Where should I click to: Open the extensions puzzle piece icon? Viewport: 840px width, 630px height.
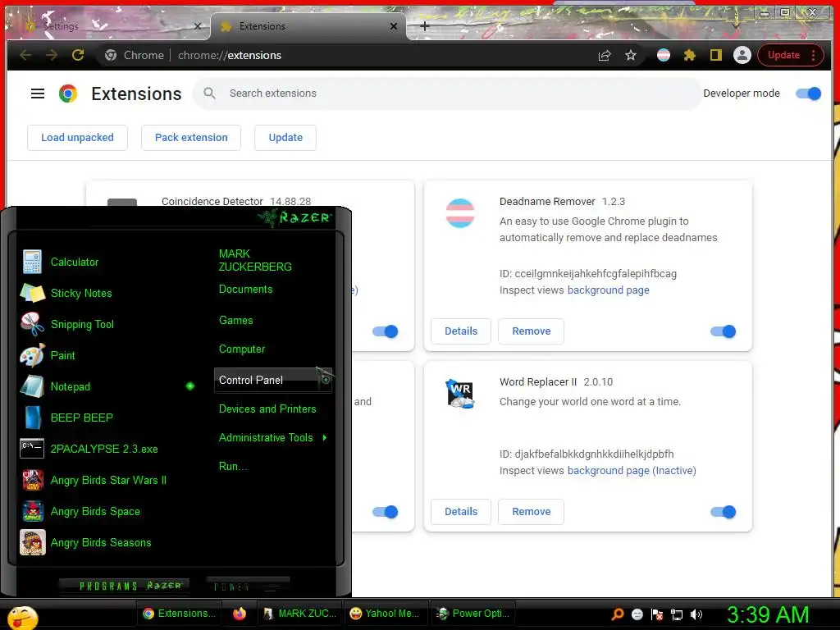point(689,55)
